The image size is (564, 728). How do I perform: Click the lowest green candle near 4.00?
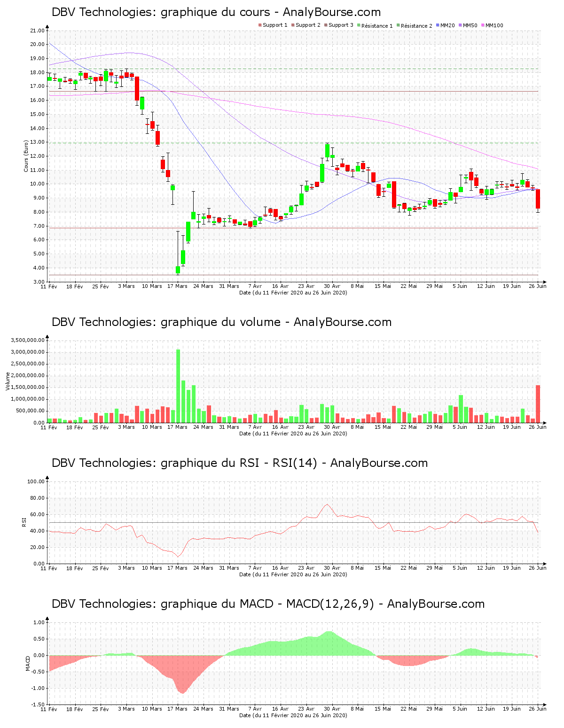click(178, 270)
